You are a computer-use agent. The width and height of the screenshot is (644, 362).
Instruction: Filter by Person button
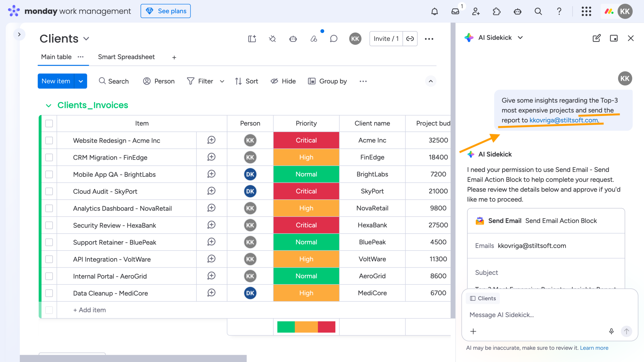tap(159, 81)
